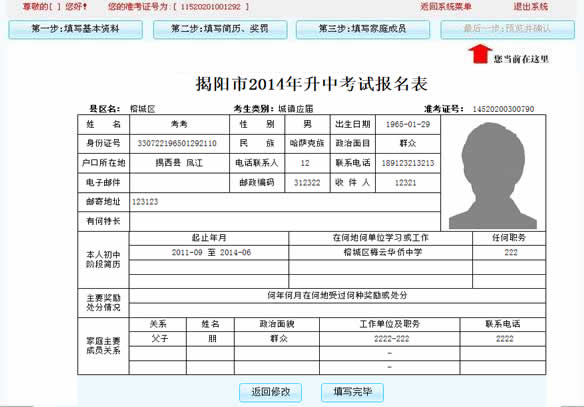
Task: Click the applicant photo placeholder
Action: [493, 175]
